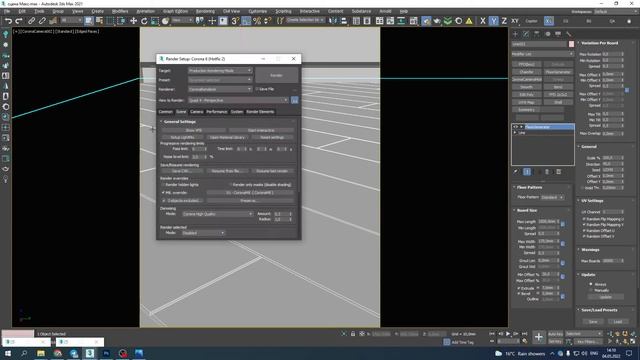The image size is (640, 360).
Task: Toggle Mtl. override checkbox
Action: pos(163,192)
